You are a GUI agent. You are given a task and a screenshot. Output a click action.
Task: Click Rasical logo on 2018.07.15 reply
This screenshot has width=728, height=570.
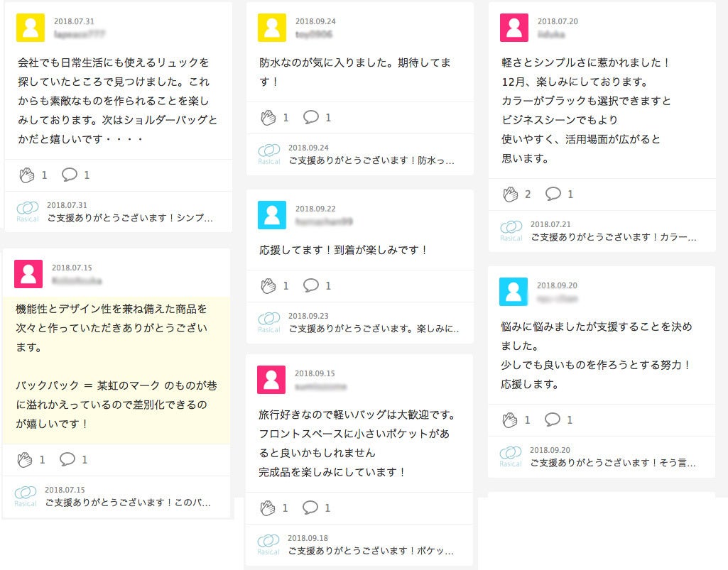[x=26, y=495]
